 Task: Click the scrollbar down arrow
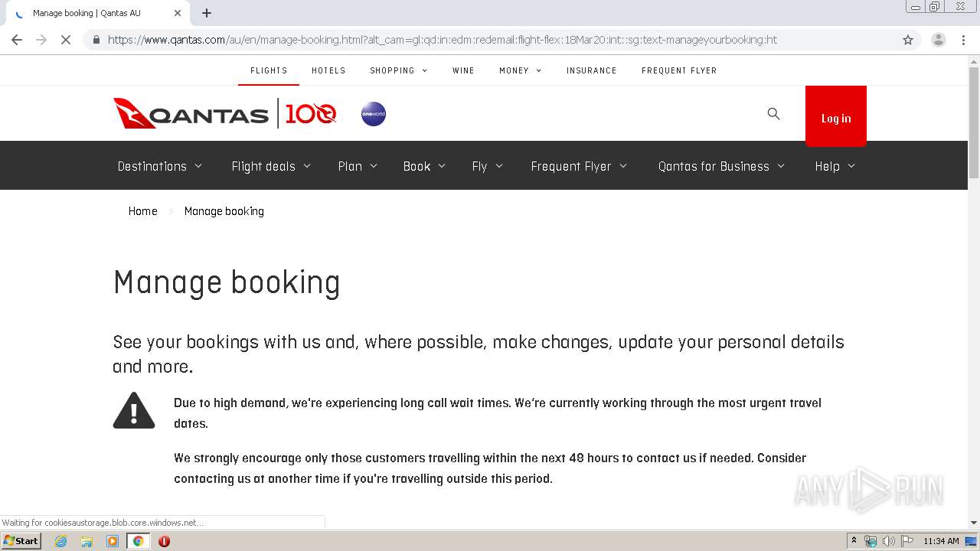click(974, 523)
